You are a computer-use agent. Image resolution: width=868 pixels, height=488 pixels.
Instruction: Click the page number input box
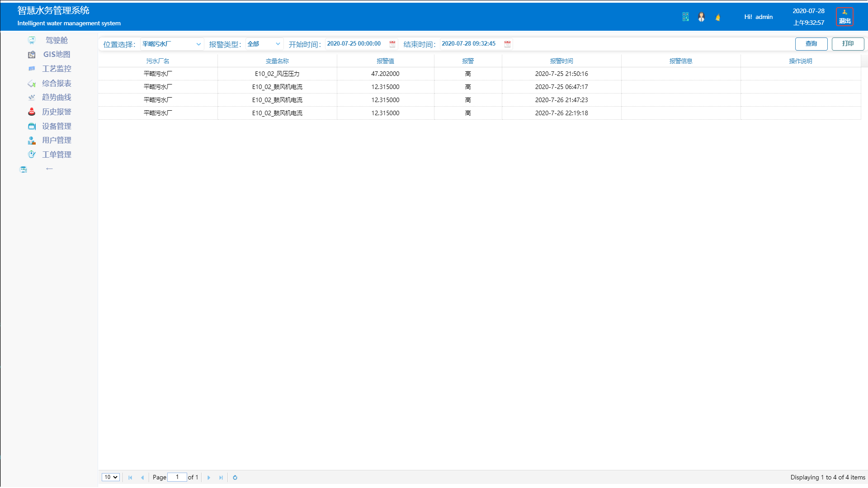coord(177,477)
